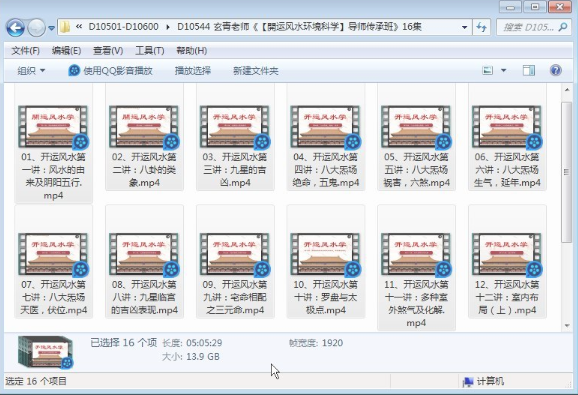This screenshot has width=578, height=395.
Task: Select video 07 天医，伏位 thumbnail
Action: point(53,255)
